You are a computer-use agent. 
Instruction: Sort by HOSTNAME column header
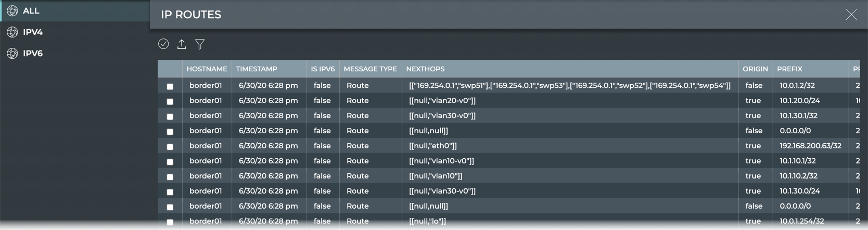click(x=207, y=69)
